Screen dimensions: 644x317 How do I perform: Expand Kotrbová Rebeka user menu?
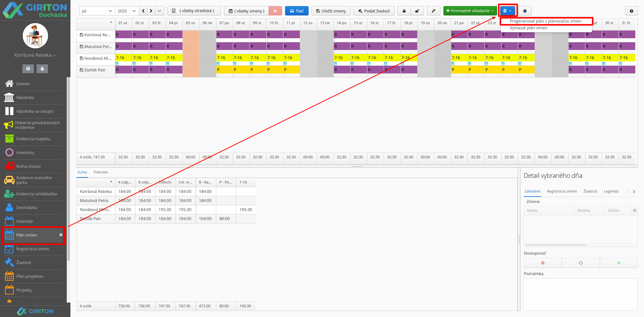point(35,55)
